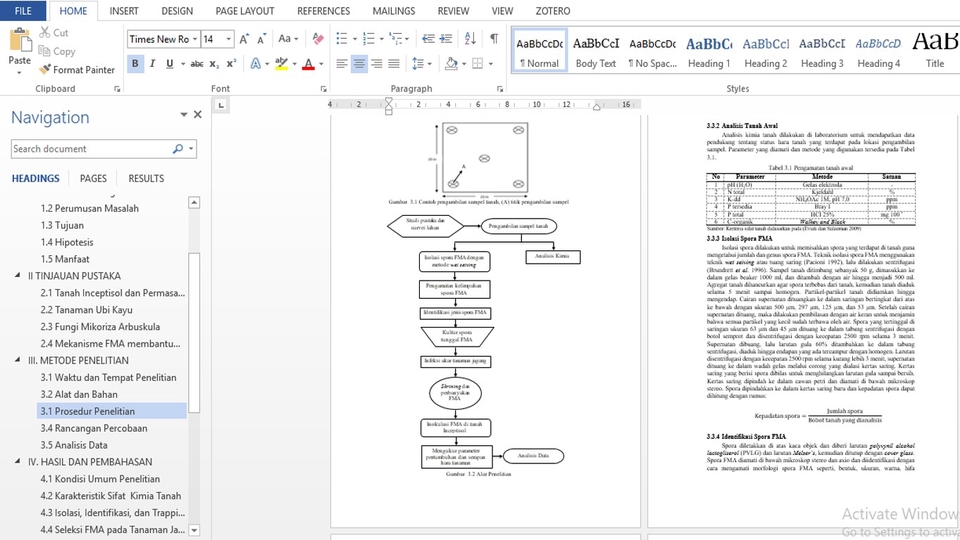Align text left
This screenshot has height=540, width=960.
[342, 64]
